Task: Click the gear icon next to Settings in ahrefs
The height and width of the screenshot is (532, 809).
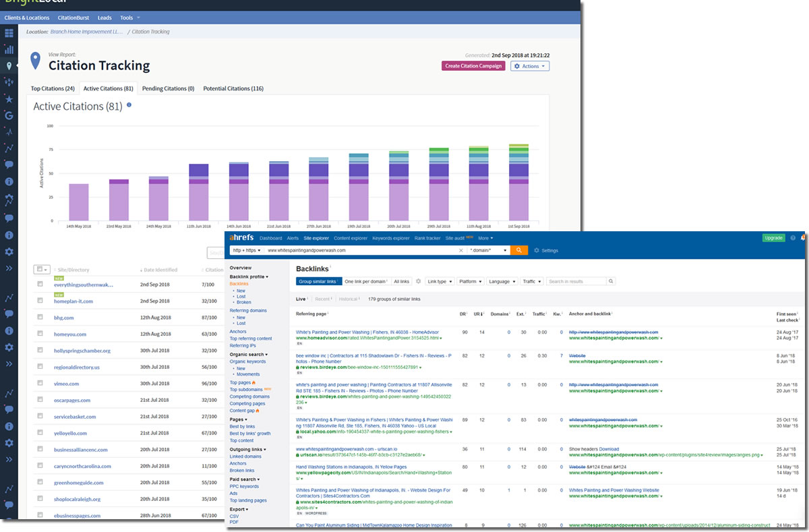Action: pos(537,250)
